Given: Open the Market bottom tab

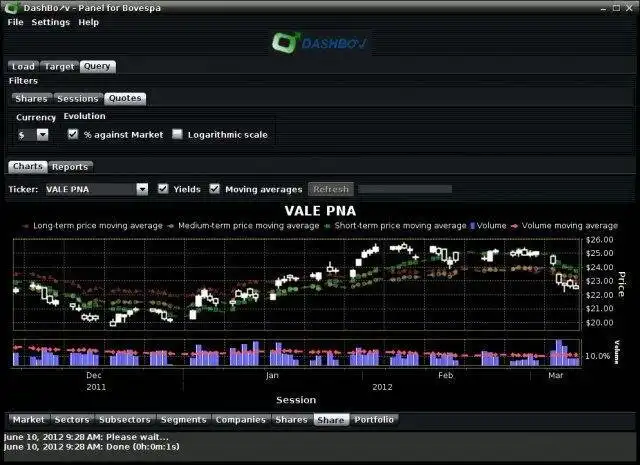Looking at the screenshot, I should (28, 420).
